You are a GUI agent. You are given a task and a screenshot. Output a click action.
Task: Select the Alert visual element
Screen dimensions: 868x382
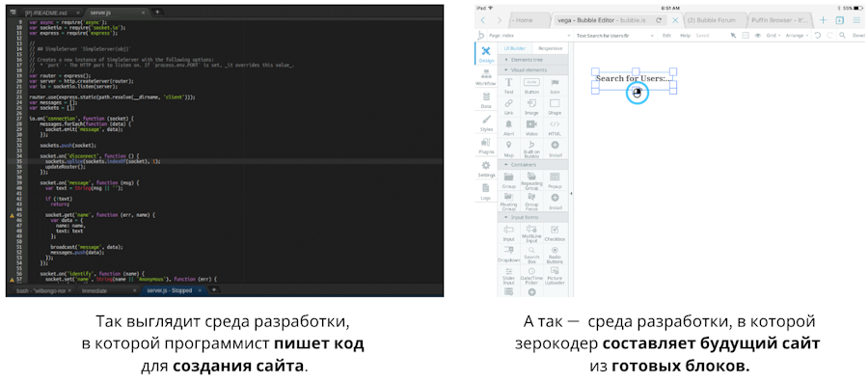pos(508,127)
